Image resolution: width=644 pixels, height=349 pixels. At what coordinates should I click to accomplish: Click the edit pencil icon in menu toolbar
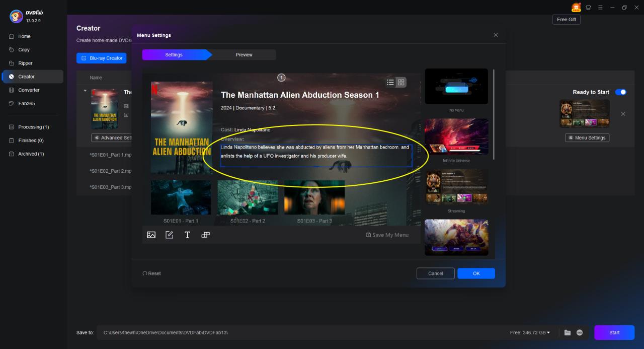169,235
